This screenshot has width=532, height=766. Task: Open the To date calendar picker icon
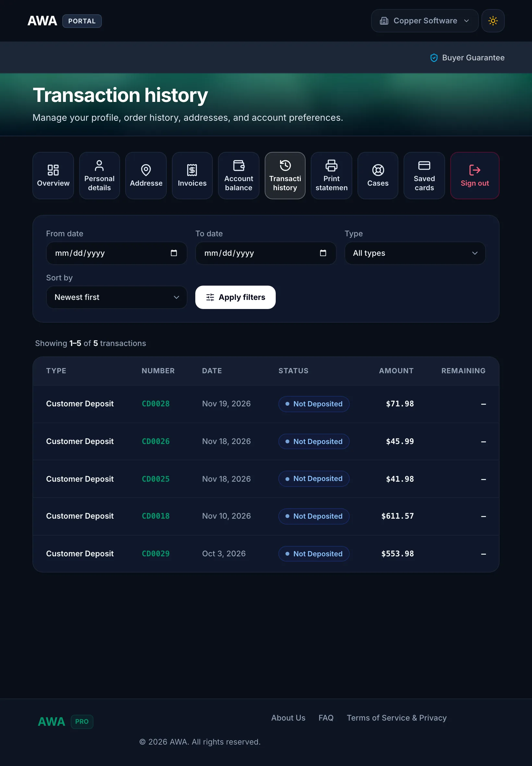click(323, 253)
